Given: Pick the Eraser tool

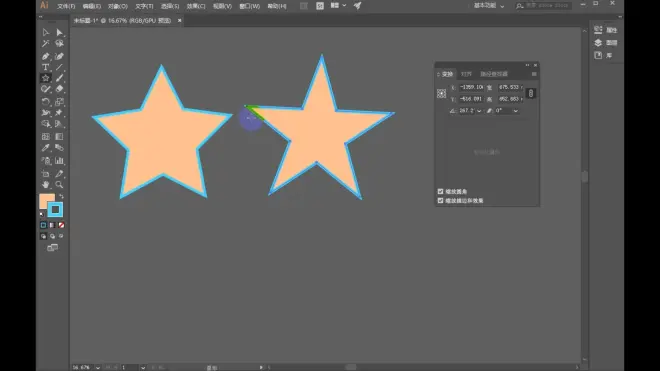Looking at the screenshot, I should pyautogui.click(x=59, y=89).
